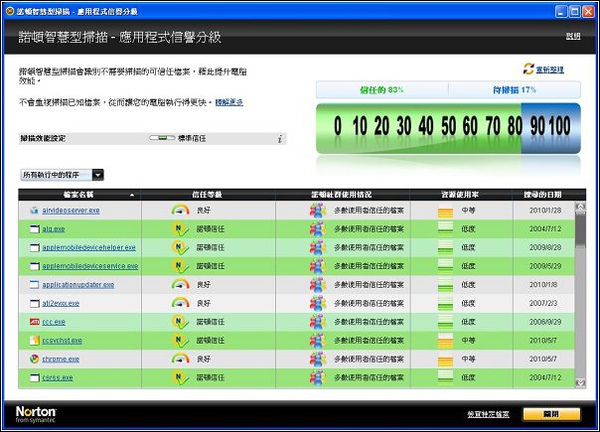Open the 檢查特定檔案 link

(488, 414)
